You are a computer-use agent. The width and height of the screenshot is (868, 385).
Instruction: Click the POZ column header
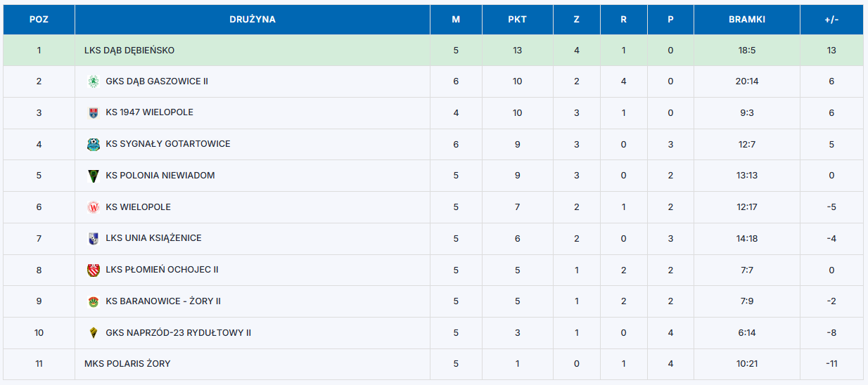(x=39, y=20)
